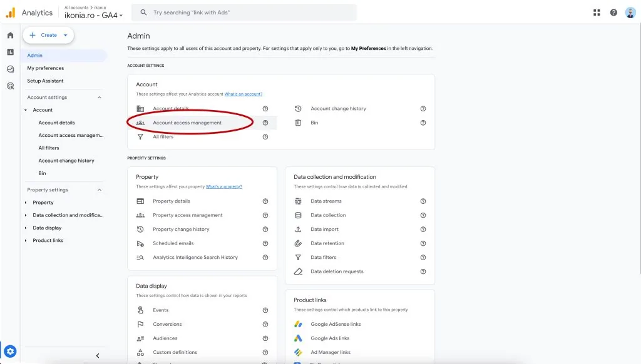This screenshot has height=364, width=641.
Task: Open the Create dropdown button
Action: click(x=48, y=35)
